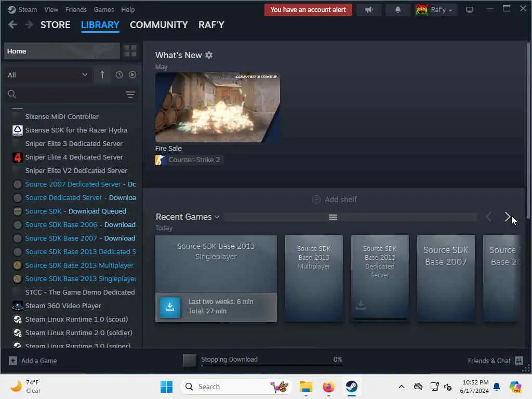The height and width of the screenshot is (399, 532).
Task: Open the advanced filter options icon
Action: pos(130,95)
